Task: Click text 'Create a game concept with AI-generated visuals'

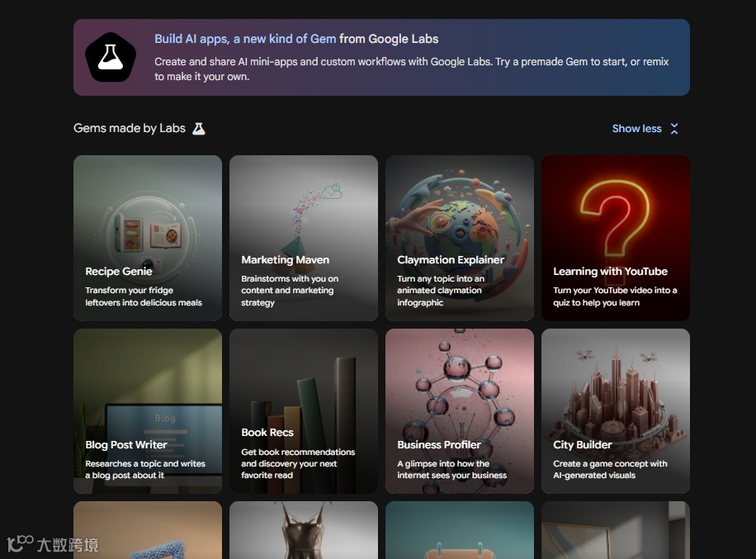Action: pyautogui.click(x=610, y=469)
